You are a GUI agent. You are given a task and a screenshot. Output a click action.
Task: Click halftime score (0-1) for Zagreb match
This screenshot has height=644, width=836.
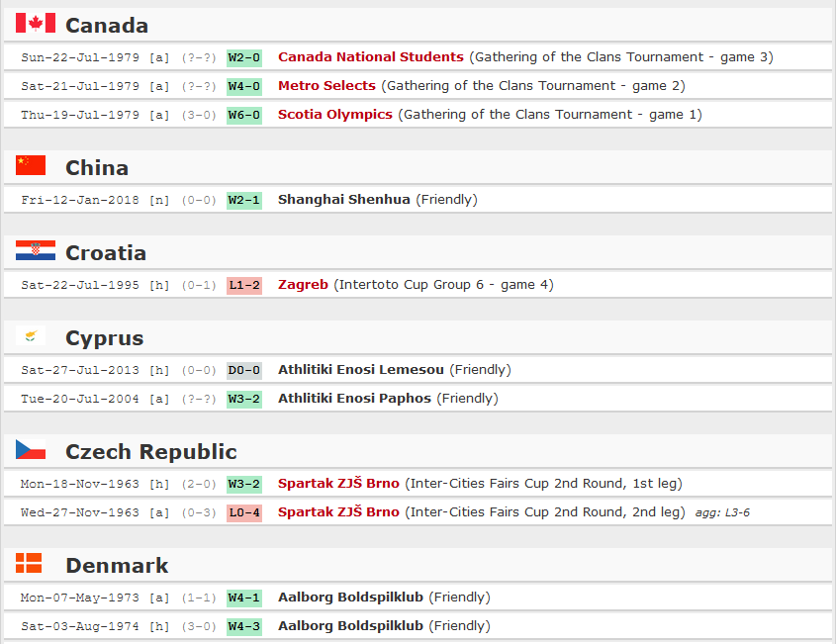tap(199, 286)
